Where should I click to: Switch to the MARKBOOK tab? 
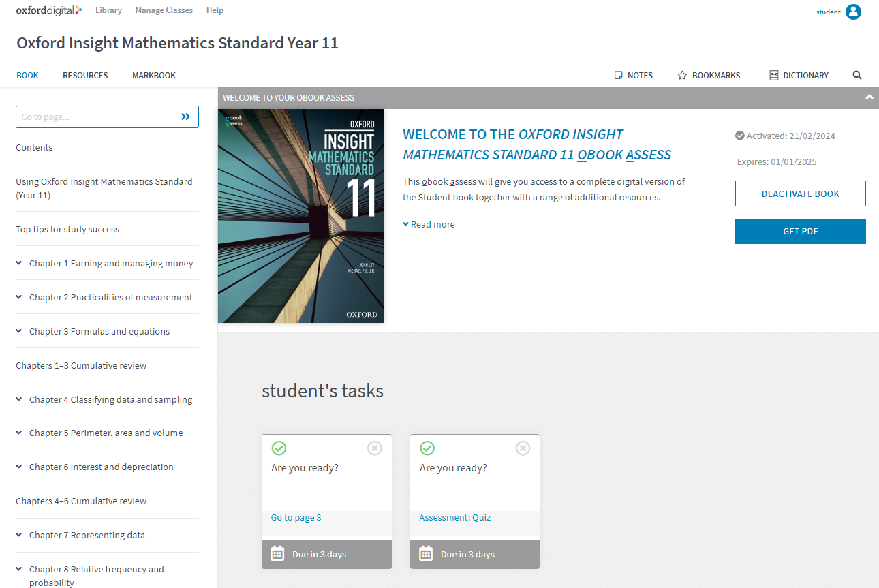tap(154, 76)
